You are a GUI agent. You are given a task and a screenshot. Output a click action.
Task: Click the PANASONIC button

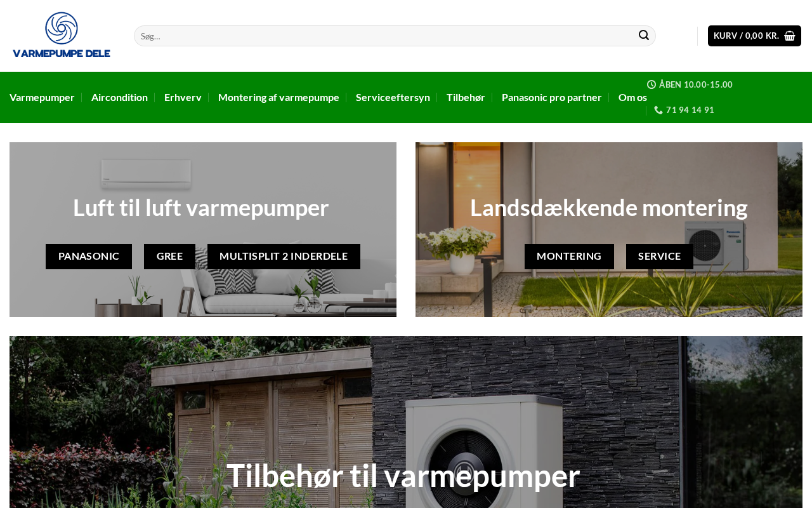click(89, 257)
